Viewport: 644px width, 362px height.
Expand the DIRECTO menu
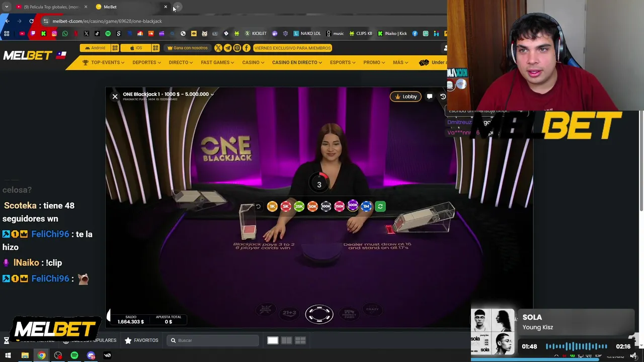(x=181, y=62)
